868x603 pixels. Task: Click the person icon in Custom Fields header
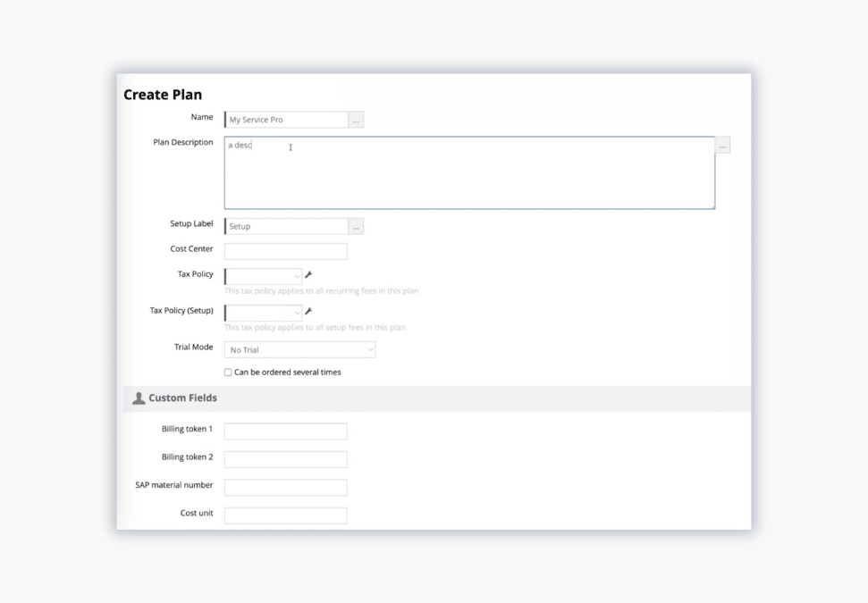click(139, 398)
